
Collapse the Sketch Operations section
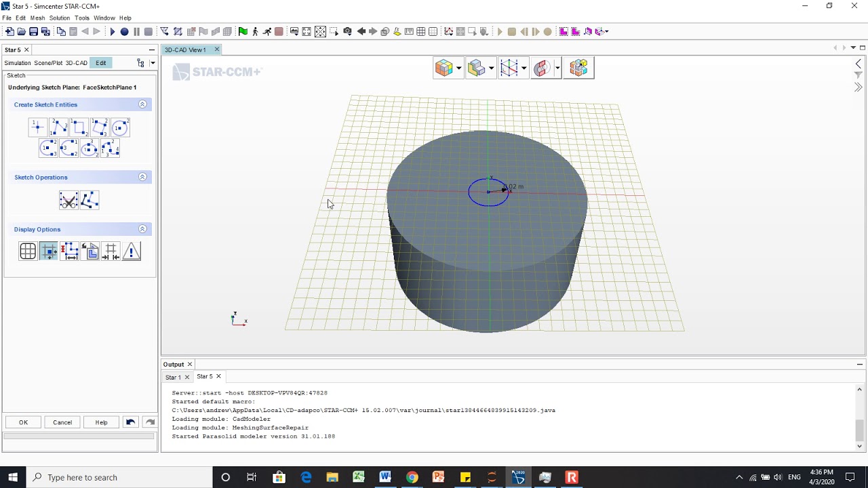point(142,177)
